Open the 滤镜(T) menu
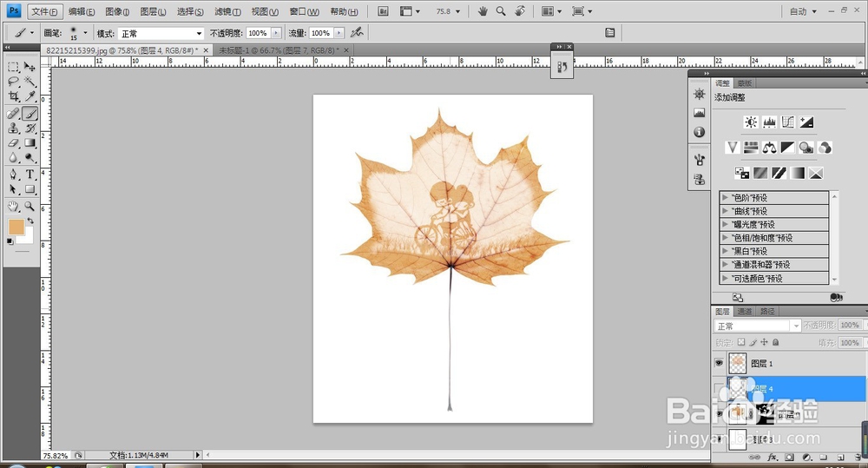868x468 pixels. coord(227,11)
